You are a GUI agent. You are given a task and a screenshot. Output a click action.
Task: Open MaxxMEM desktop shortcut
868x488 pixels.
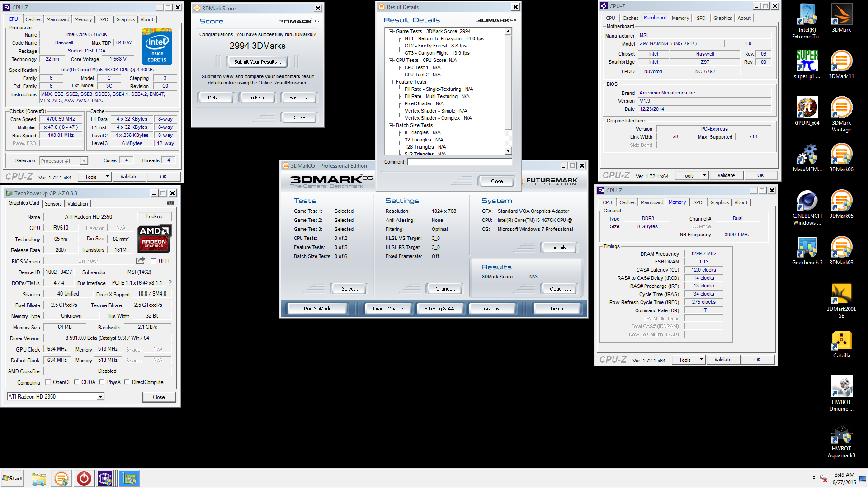pos(807,158)
